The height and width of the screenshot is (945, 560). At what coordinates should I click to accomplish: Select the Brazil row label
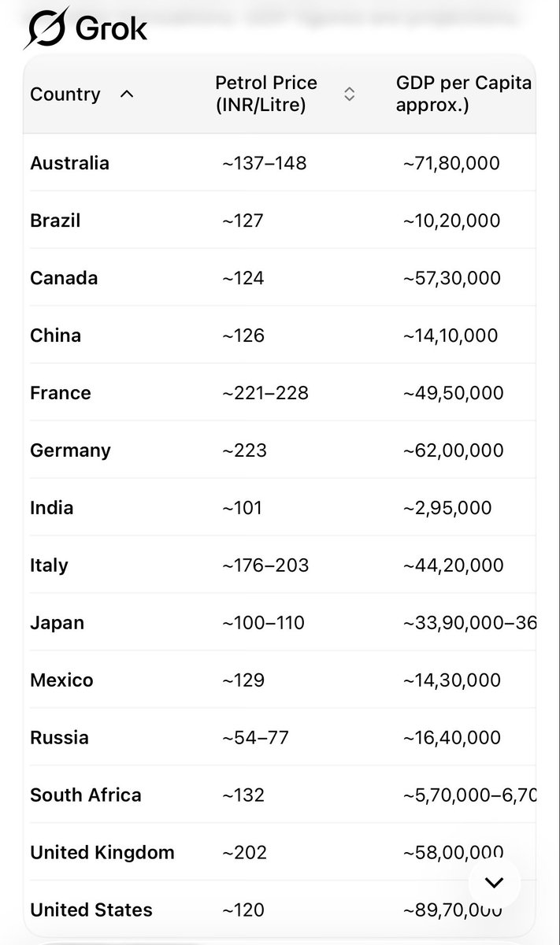55,220
